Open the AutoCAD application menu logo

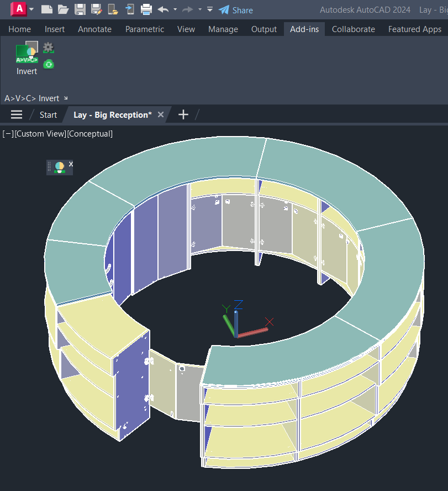tap(19, 9)
